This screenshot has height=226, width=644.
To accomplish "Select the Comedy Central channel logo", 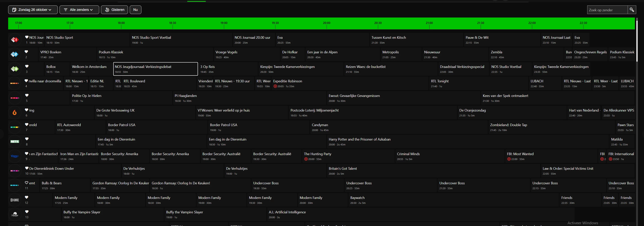I will point(15,200).
